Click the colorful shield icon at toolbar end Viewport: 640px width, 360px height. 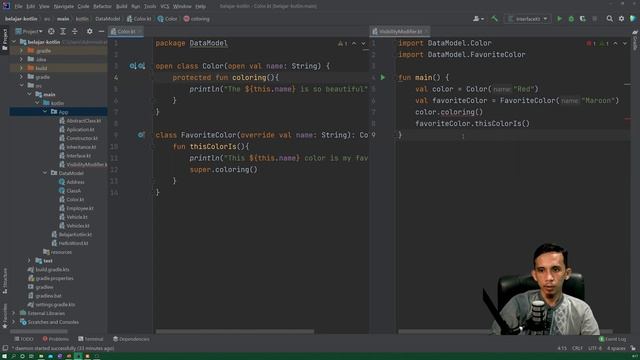pos(633,19)
